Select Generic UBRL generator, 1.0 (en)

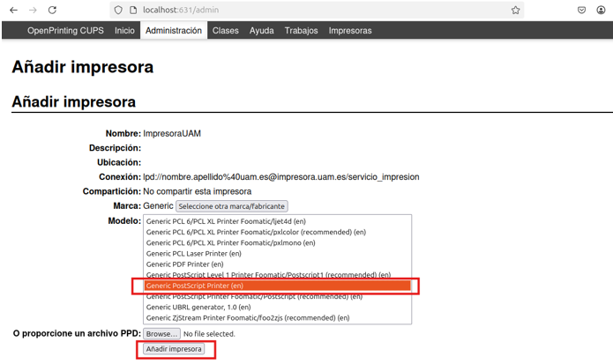pyautogui.click(x=278, y=308)
